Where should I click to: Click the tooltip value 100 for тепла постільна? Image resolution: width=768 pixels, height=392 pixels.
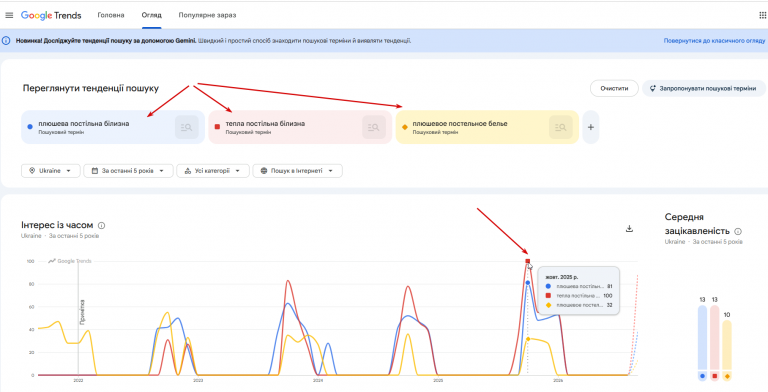tap(607, 296)
